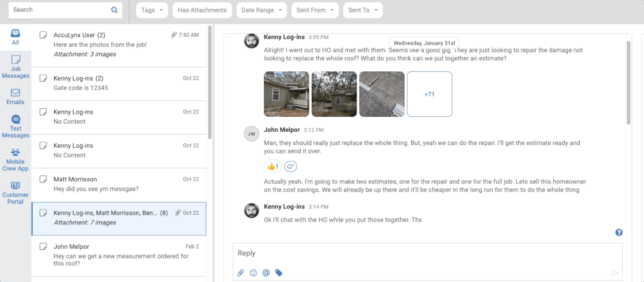Open the Tags filter dropdown
Screen dimensions: 644x282
[x=152, y=10]
